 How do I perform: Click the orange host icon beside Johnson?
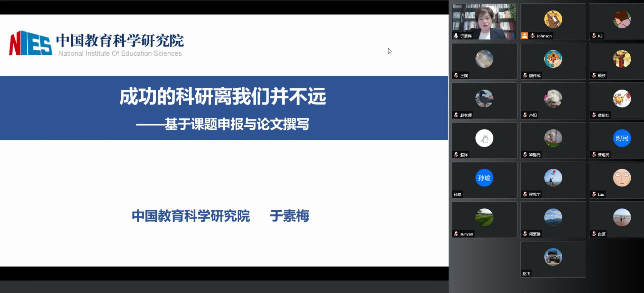click(524, 36)
